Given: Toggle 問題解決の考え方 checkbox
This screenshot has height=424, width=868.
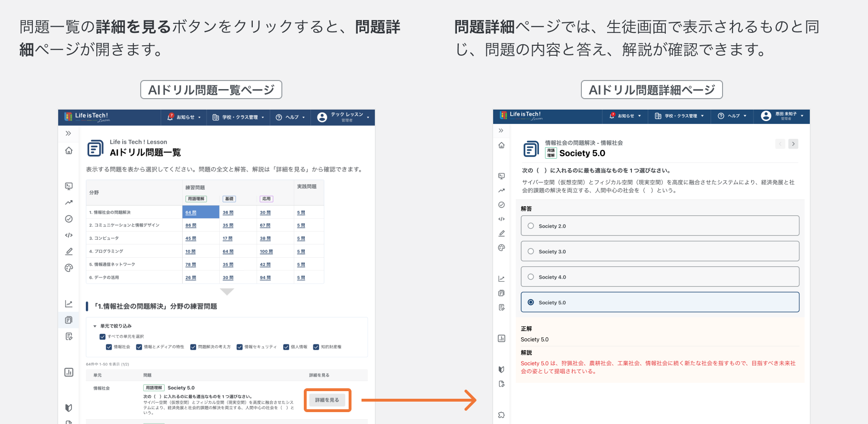Looking at the screenshot, I should pos(193,347).
